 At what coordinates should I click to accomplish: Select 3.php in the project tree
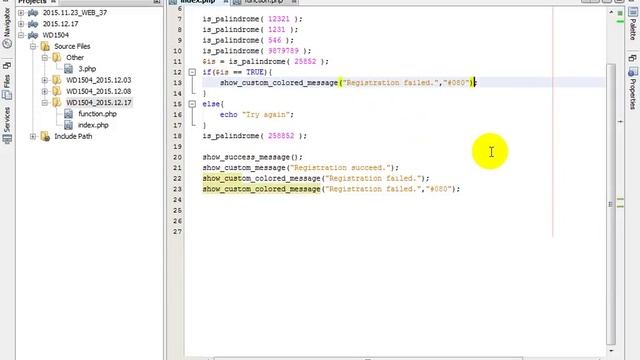click(x=87, y=69)
